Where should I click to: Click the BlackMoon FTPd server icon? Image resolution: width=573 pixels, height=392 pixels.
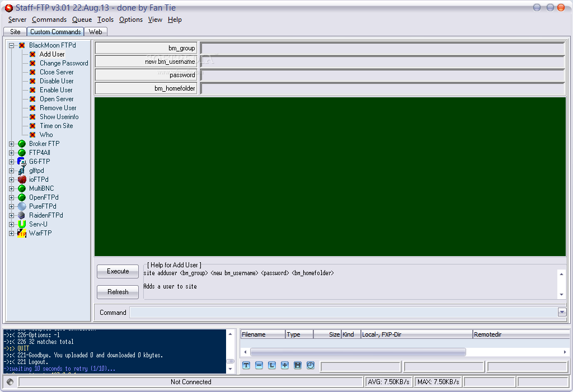point(22,45)
